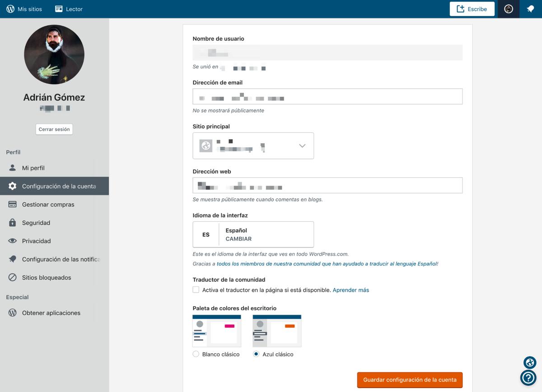Select the Azul clásico radio button
542x392 pixels.
[256, 355]
